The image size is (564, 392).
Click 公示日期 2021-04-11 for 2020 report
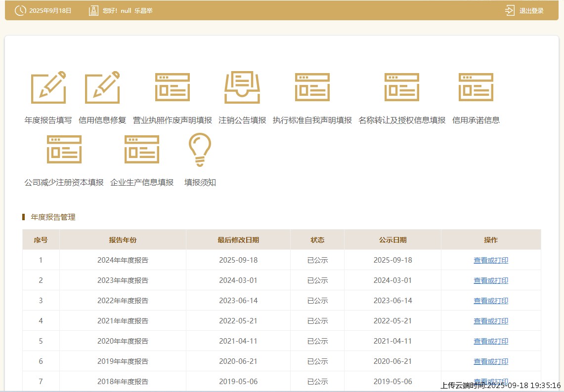tap(392, 341)
